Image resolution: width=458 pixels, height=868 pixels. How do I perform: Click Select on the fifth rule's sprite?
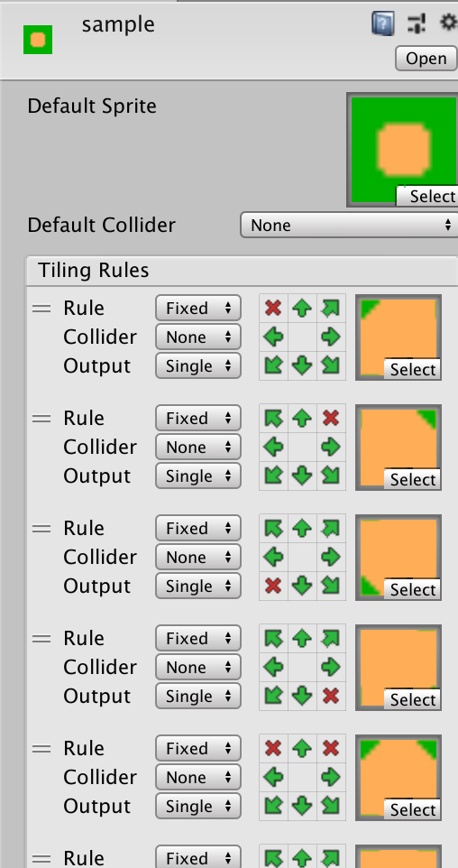[x=413, y=810]
